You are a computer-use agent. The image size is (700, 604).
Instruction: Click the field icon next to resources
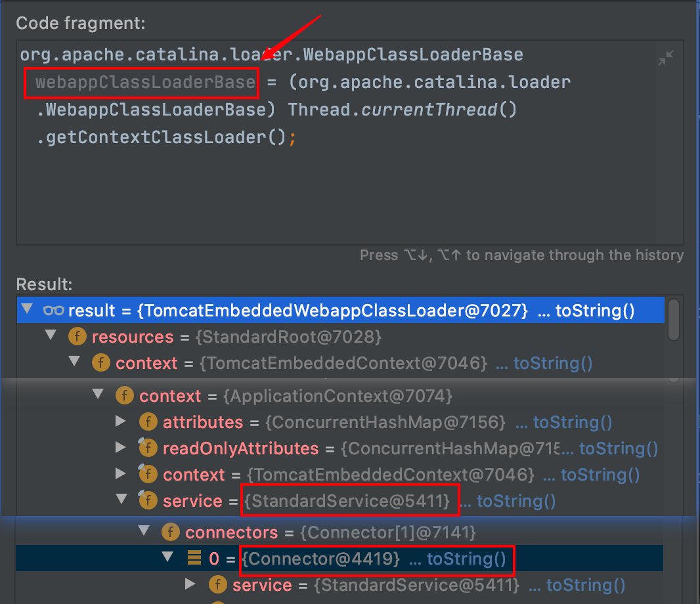click(77, 337)
